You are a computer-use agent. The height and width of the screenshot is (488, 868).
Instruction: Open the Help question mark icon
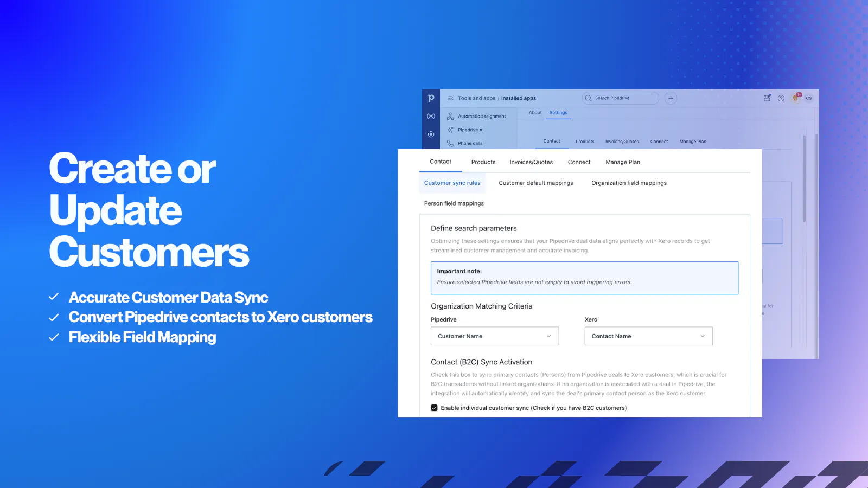tap(781, 98)
